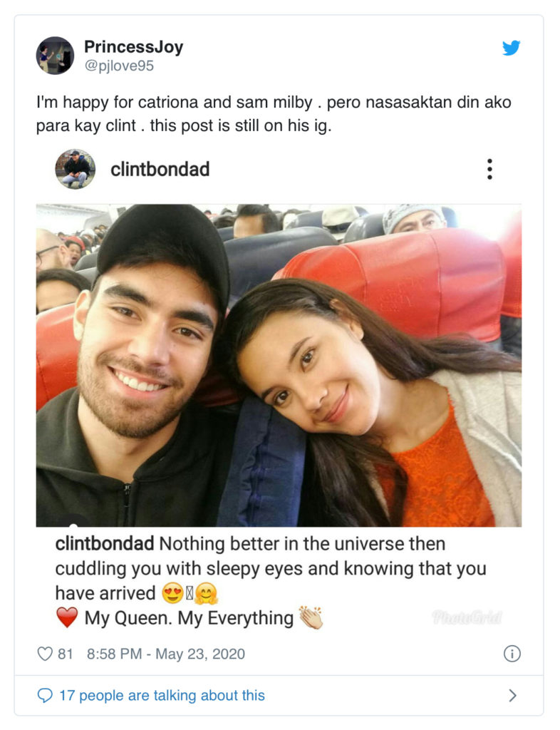Open the @pjlove95 handle link
The image size is (560, 730).
coord(118,66)
